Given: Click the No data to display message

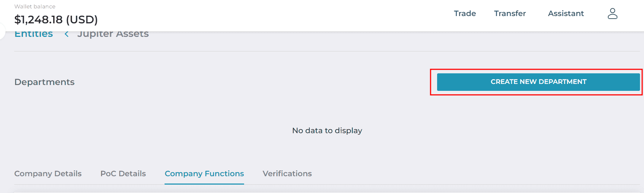Looking at the screenshot, I should [327, 131].
